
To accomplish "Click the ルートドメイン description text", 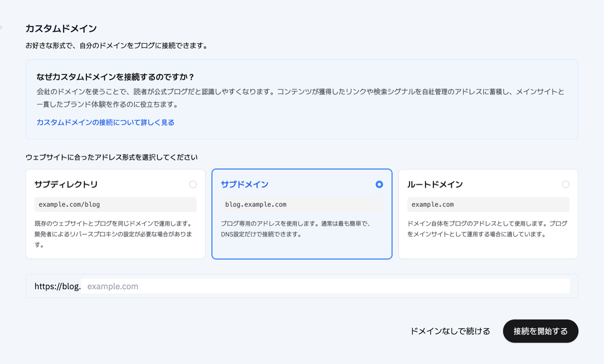I will point(487,229).
